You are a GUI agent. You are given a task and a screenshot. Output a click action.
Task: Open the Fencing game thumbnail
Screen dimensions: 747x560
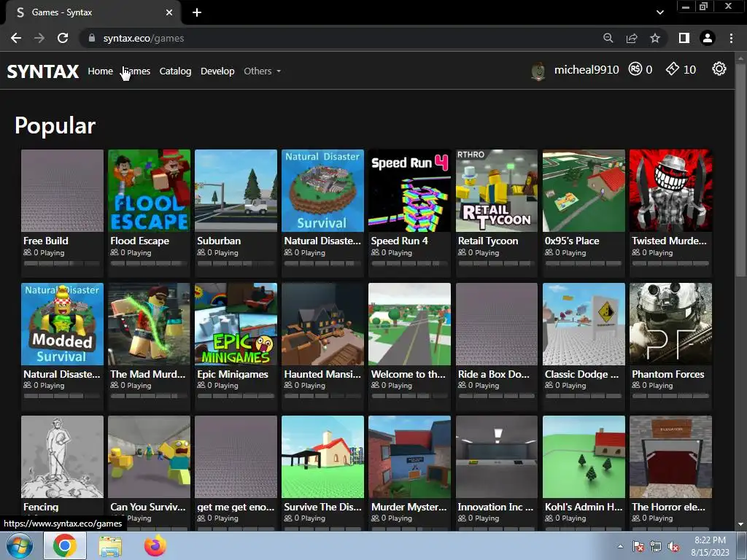click(63, 456)
